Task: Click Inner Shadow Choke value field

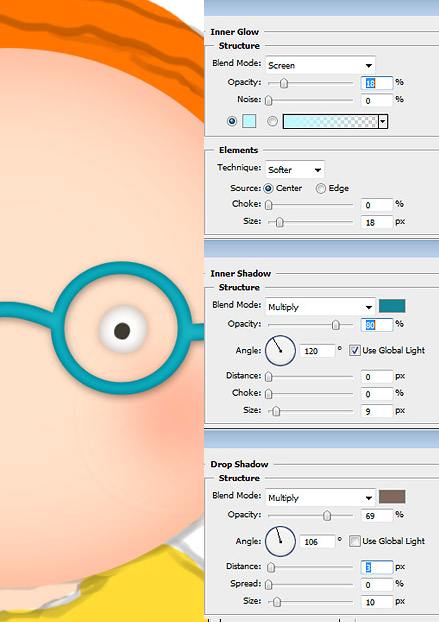Action: coord(377,394)
